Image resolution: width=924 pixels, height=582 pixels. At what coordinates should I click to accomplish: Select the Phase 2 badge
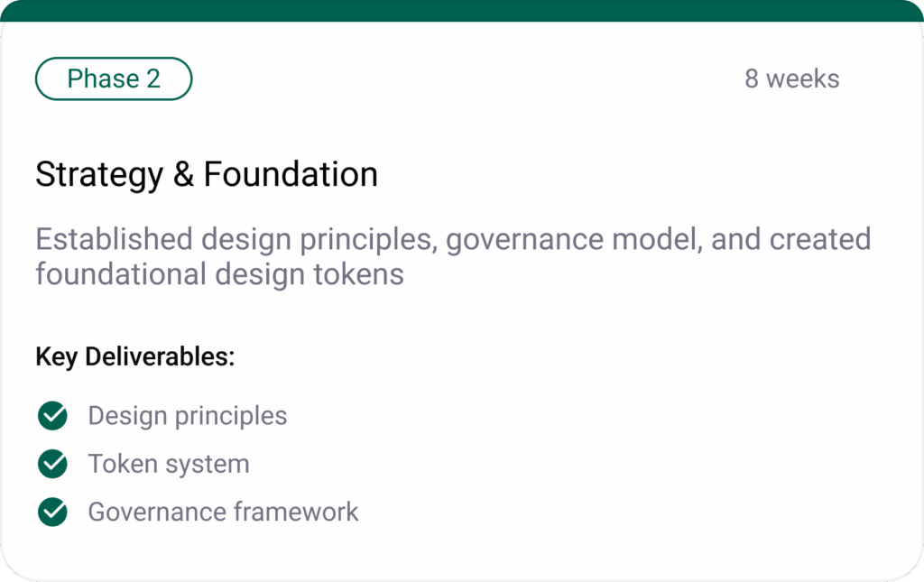[x=114, y=79]
